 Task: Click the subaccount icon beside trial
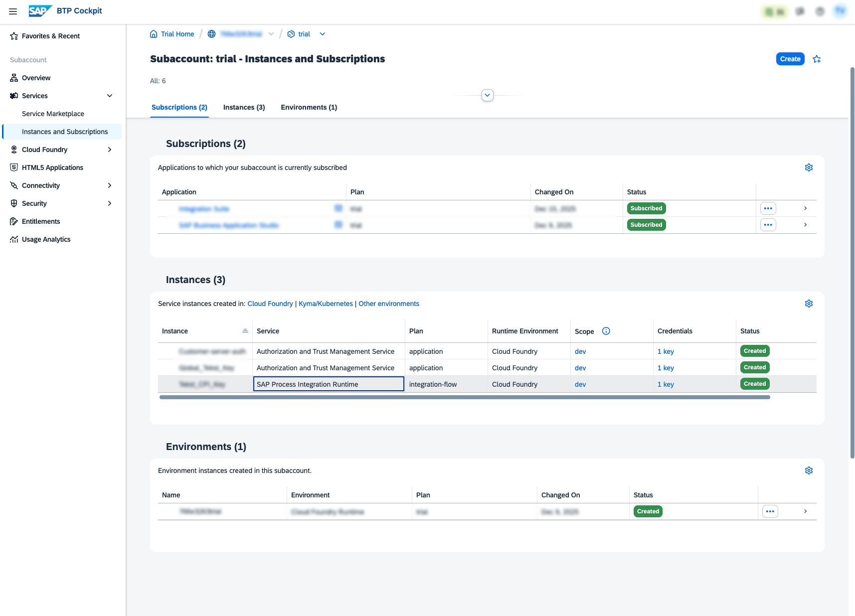click(x=291, y=34)
